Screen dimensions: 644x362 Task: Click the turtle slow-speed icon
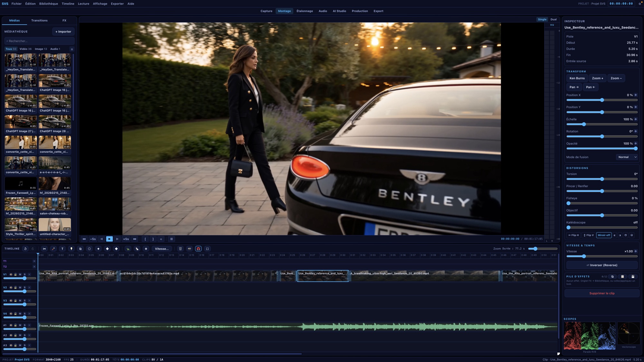point(128,249)
